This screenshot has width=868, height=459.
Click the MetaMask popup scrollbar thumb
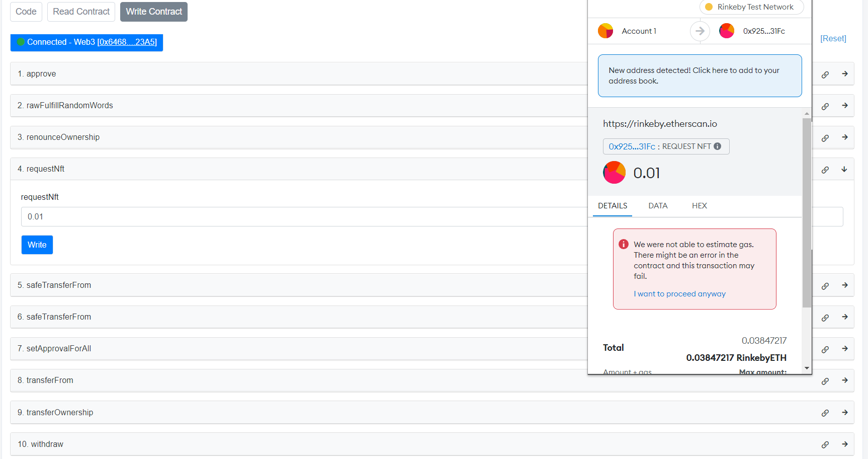pos(807,213)
